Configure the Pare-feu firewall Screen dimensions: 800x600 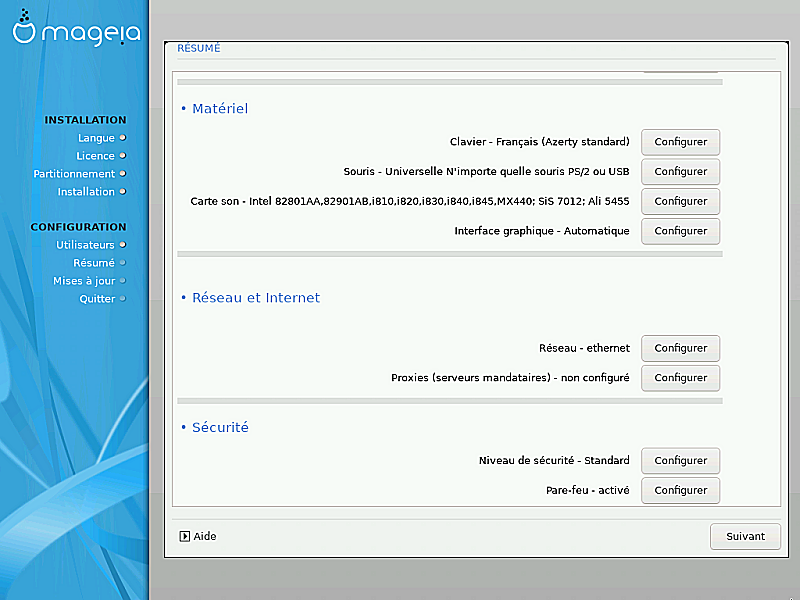pyautogui.click(x=680, y=490)
